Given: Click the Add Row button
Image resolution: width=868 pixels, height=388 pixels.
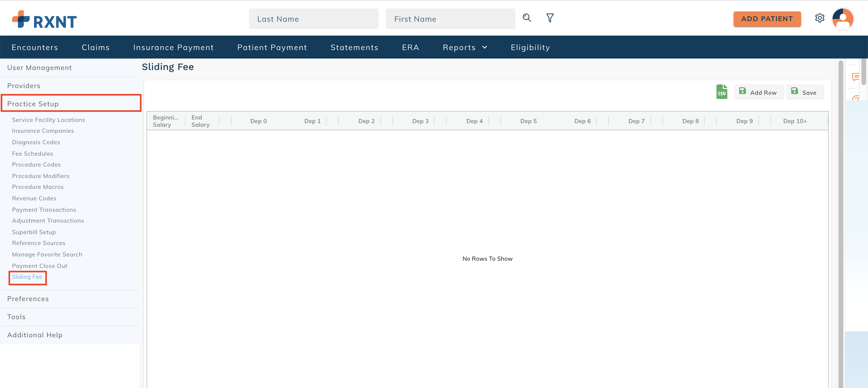Looking at the screenshot, I should point(759,92).
